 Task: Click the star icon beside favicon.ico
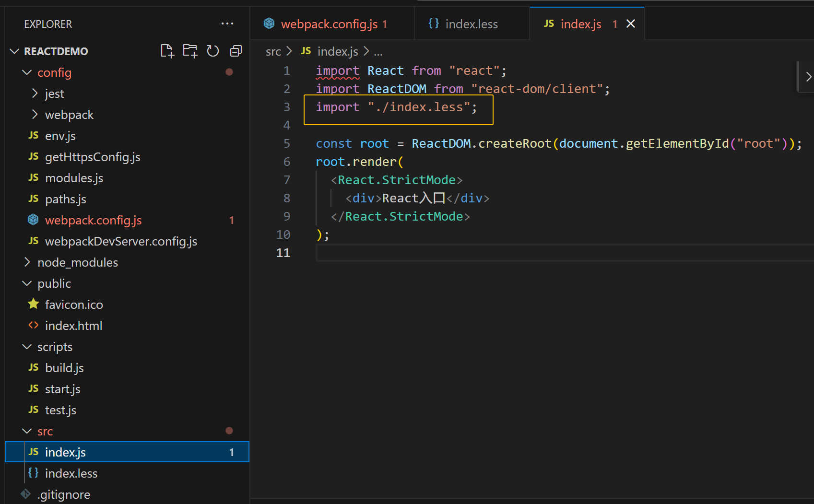[33, 304]
